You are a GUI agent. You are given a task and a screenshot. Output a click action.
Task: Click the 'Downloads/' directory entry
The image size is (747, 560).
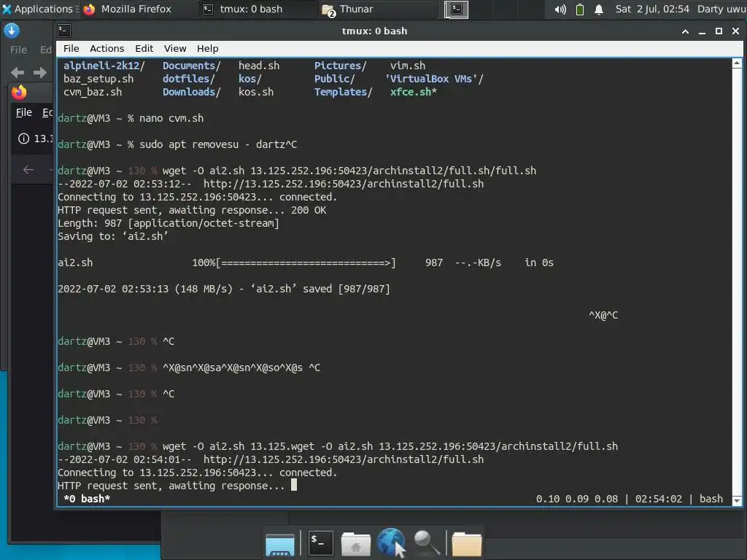pyautogui.click(x=192, y=92)
